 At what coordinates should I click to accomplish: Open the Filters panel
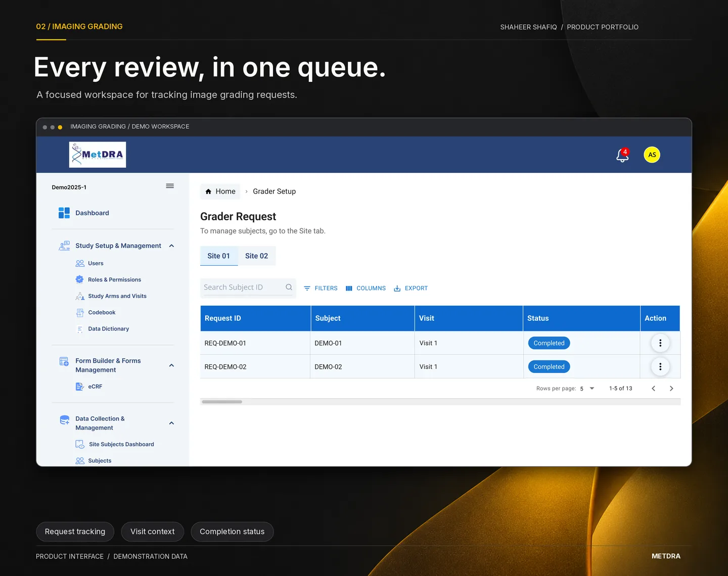tap(321, 288)
